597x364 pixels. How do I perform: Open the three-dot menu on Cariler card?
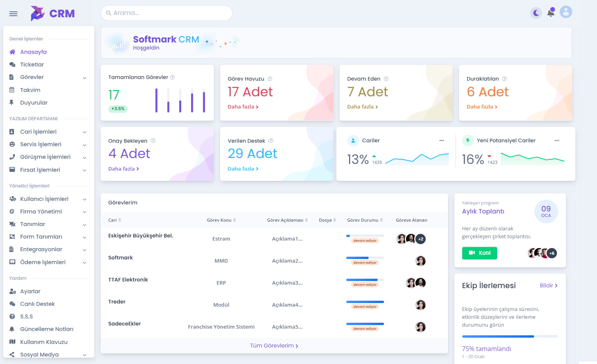(x=441, y=141)
